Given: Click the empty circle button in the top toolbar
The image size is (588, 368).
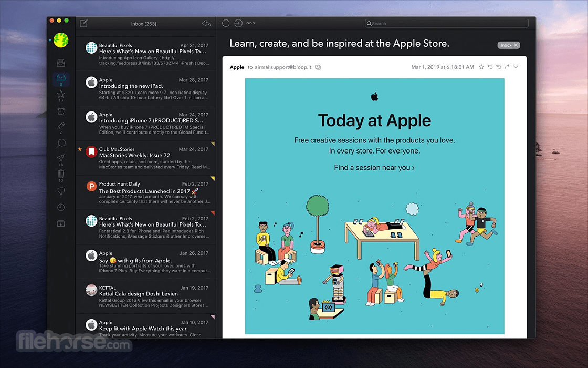Looking at the screenshot, I should pyautogui.click(x=226, y=23).
